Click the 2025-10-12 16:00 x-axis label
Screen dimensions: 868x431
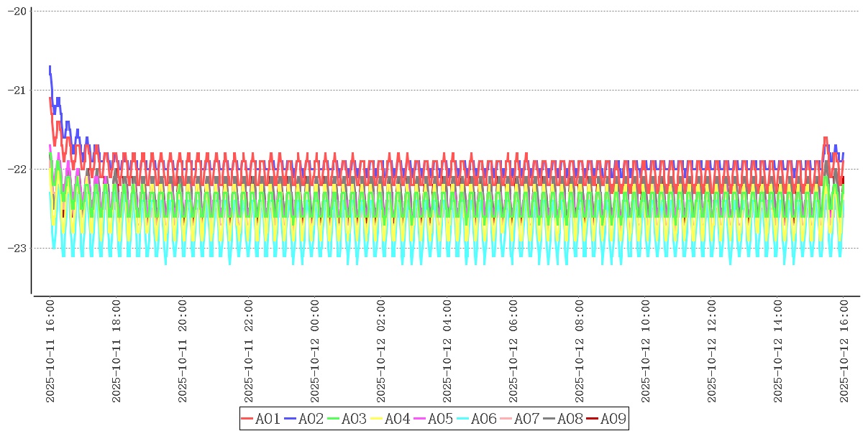tap(844, 352)
